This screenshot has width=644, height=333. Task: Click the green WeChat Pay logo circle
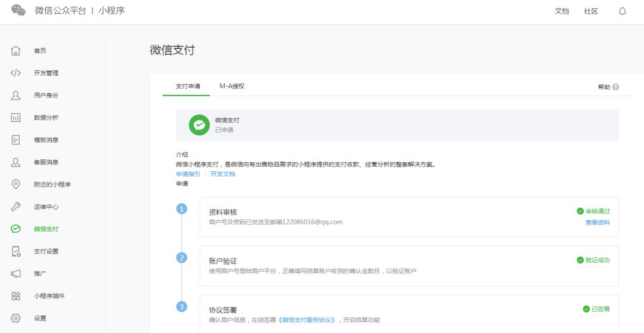[199, 125]
